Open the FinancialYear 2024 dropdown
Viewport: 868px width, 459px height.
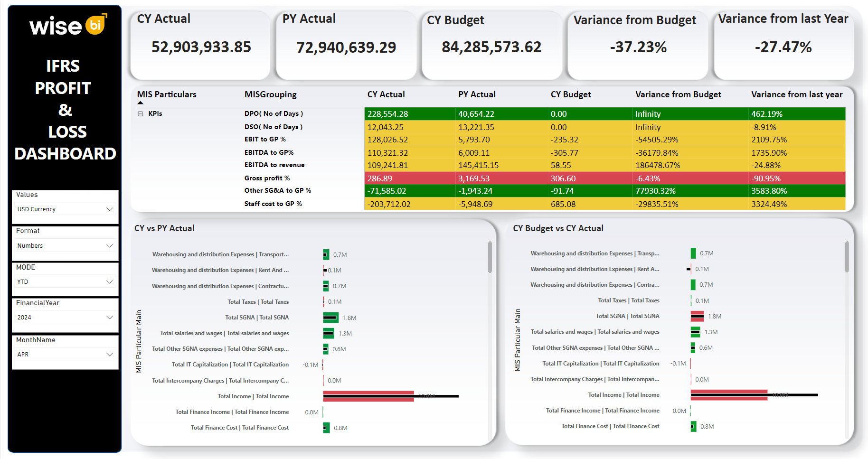point(65,318)
